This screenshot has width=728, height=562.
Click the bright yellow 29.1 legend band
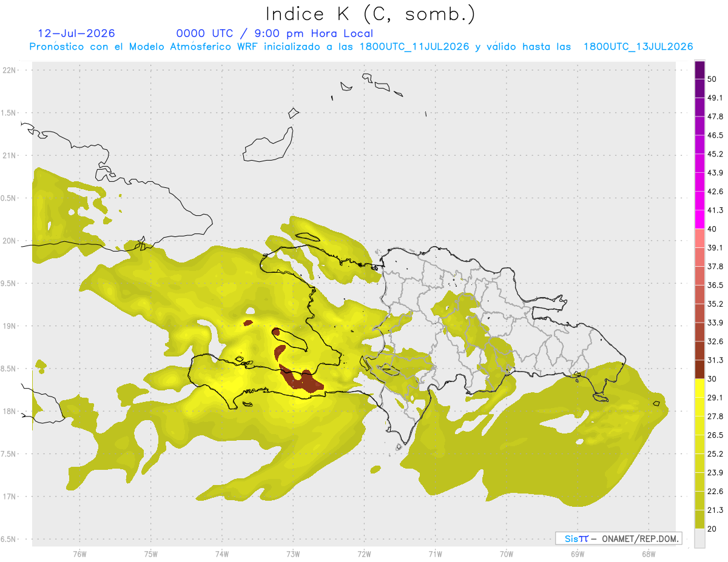pos(699,388)
